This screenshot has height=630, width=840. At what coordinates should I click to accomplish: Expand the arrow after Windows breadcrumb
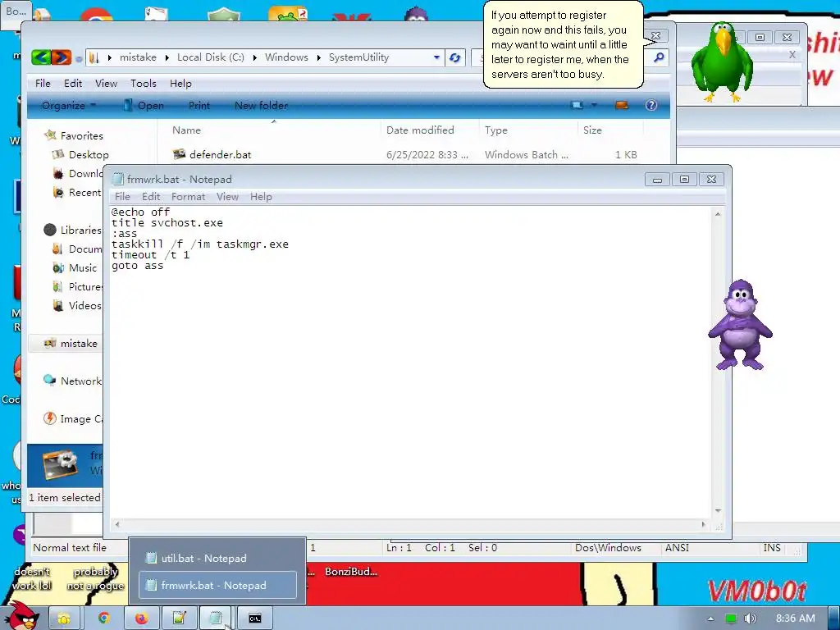(x=319, y=57)
